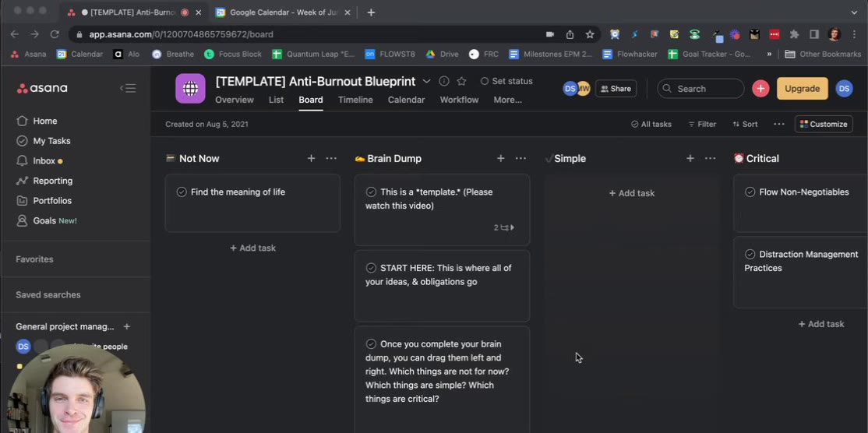The height and width of the screenshot is (433, 868).
Task: Expand the hidden bookmarks overflow chevron
Action: [x=769, y=55]
